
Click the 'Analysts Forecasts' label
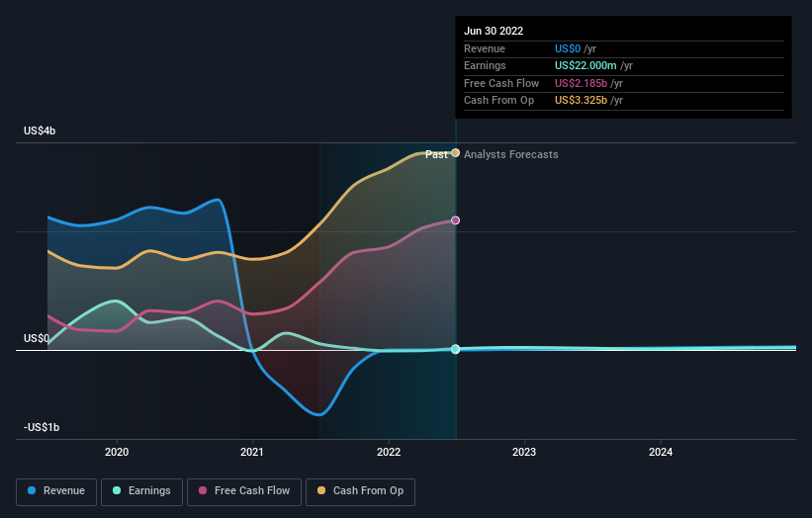[511, 154]
